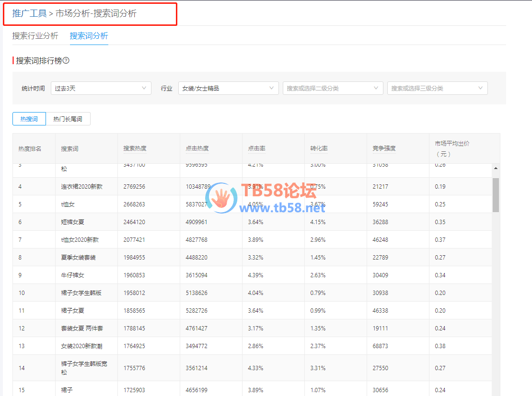Click the 点击热度 column header
This screenshot has height=396, width=532.
click(x=197, y=148)
